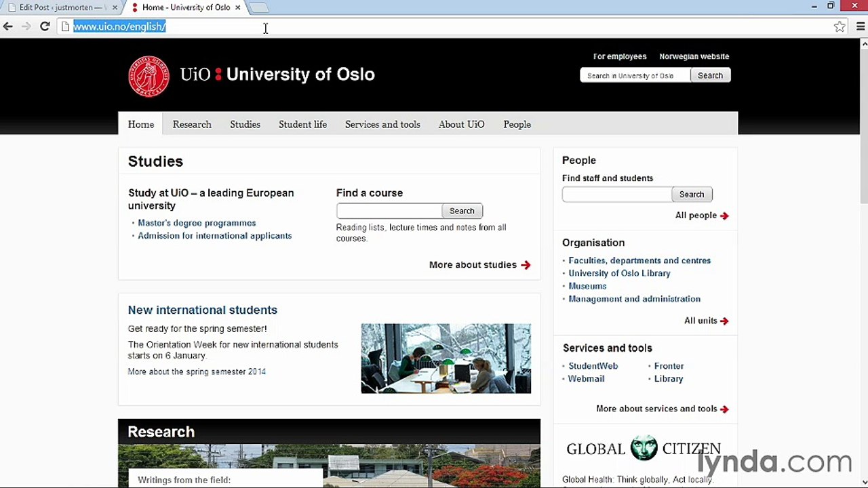Focus the Find a course input field
This screenshot has height=488, width=868.
pyautogui.click(x=389, y=211)
